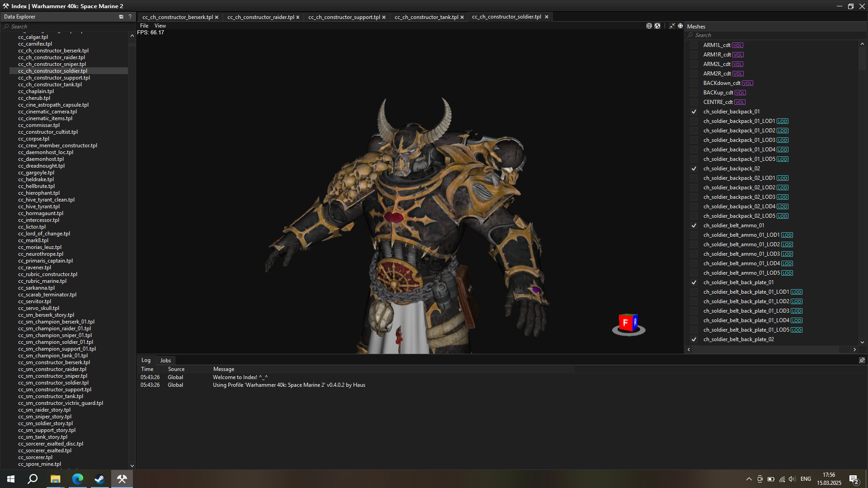Click the save icon in Data Explorer header
This screenshot has height=488, width=868.
tap(121, 17)
